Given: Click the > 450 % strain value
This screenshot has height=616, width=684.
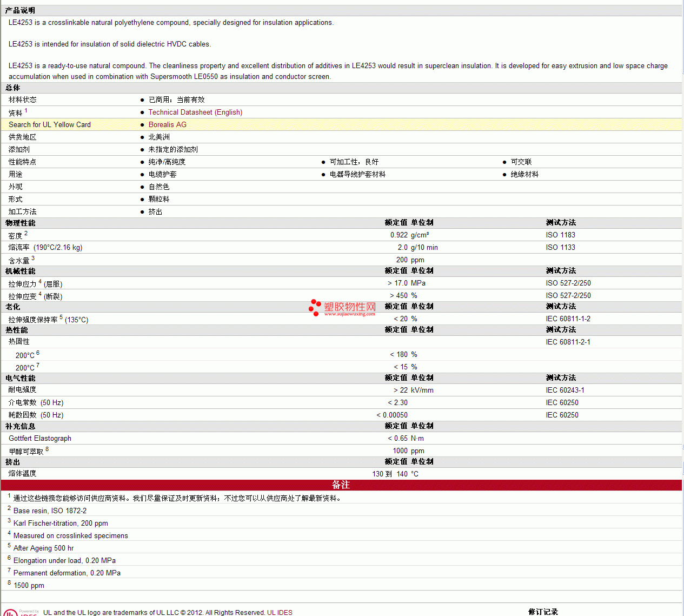Looking at the screenshot, I should coord(403,296).
